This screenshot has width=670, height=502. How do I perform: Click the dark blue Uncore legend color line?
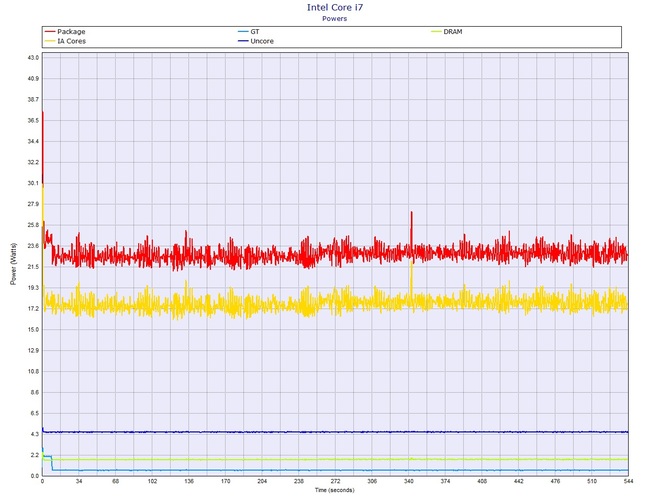243,41
